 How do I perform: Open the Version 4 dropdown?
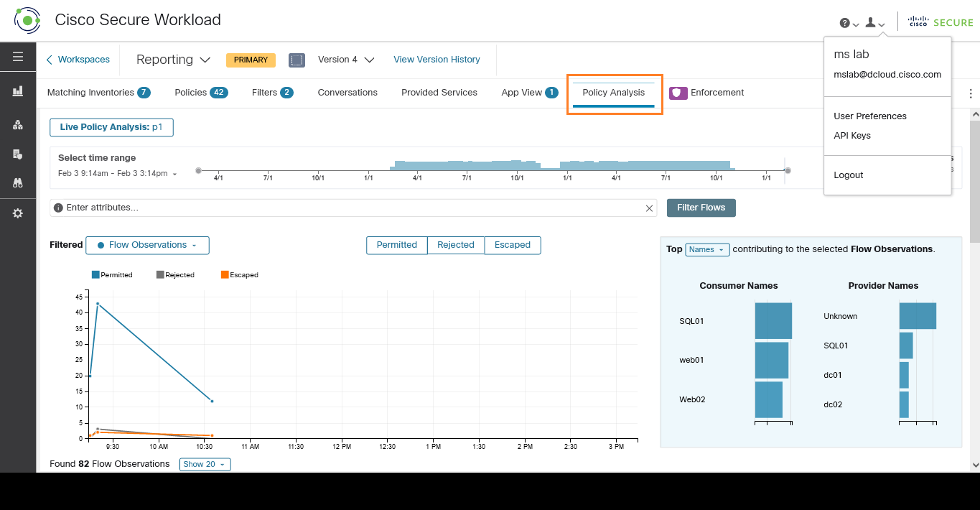[346, 60]
